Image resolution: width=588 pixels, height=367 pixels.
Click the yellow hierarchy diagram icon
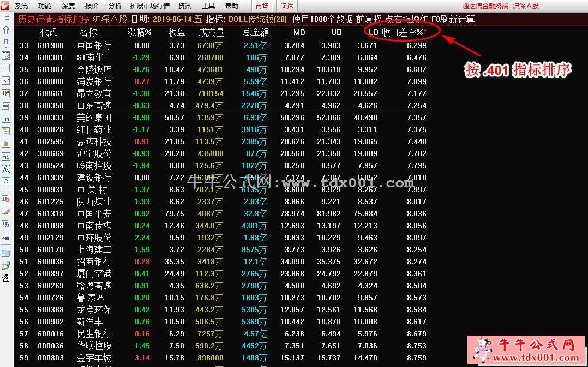[x=5, y=132]
